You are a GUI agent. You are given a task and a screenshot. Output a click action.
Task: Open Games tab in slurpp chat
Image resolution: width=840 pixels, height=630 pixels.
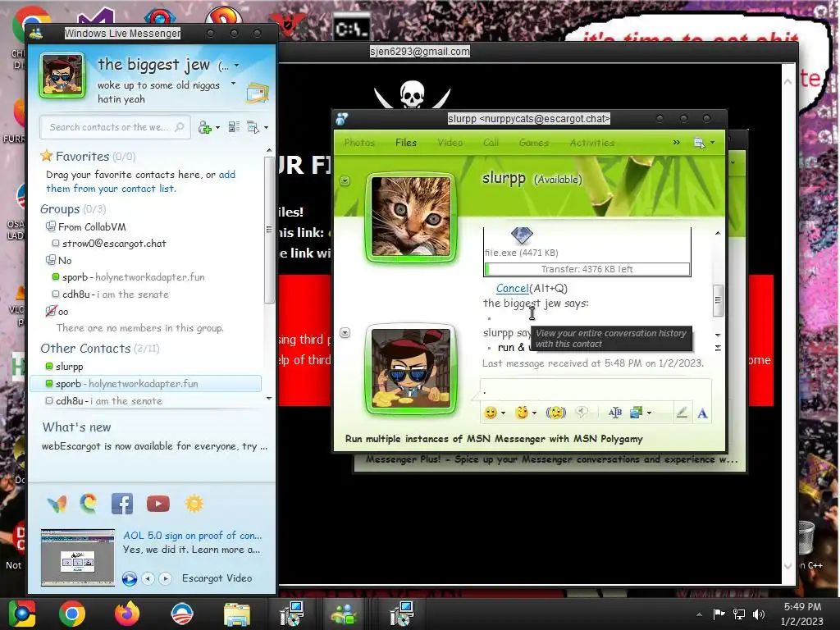533,143
